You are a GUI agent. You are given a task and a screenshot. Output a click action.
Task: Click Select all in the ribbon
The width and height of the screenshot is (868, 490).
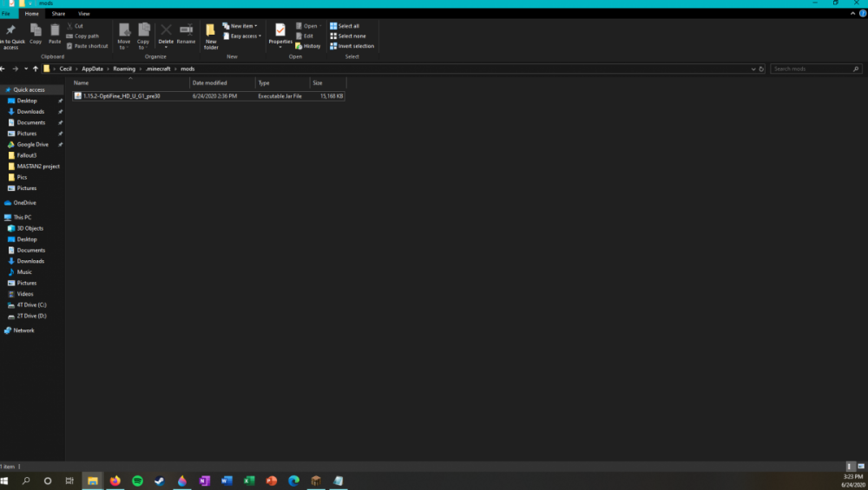point(345,26)
